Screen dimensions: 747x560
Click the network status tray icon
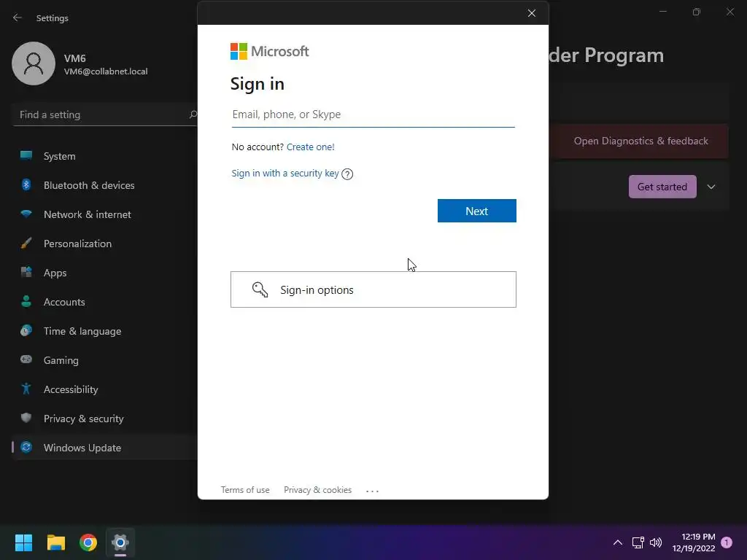tap(638, 542)
